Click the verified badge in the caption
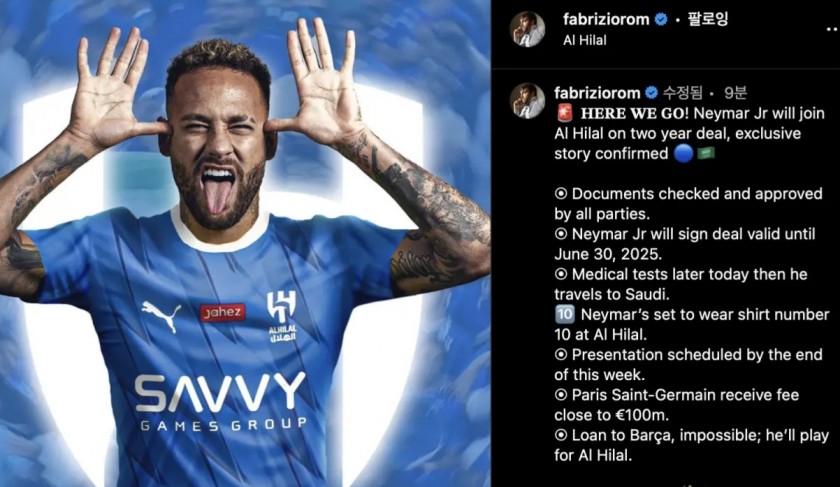Image resolution: width=840 pixels, height=487 pixels. tap(651, 93)
